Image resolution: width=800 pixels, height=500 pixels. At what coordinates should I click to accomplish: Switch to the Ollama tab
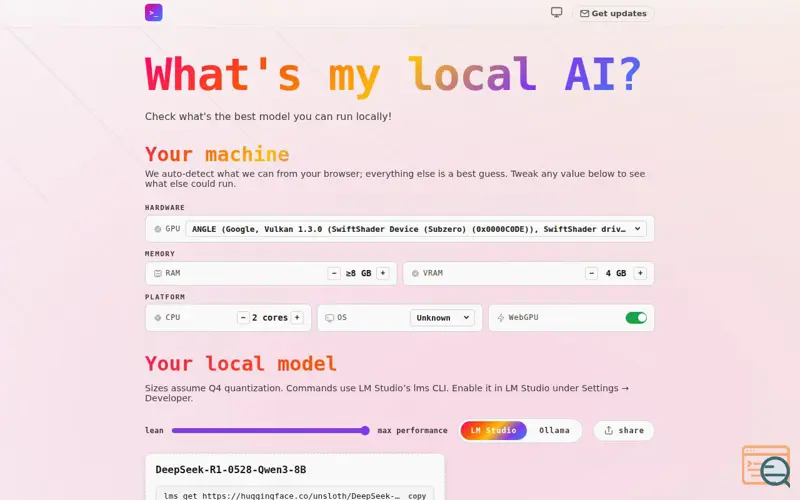tap(554, 431)
